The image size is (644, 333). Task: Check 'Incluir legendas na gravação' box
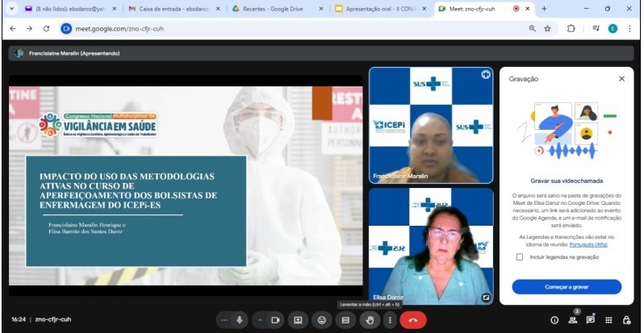click(x=519, y=257)
